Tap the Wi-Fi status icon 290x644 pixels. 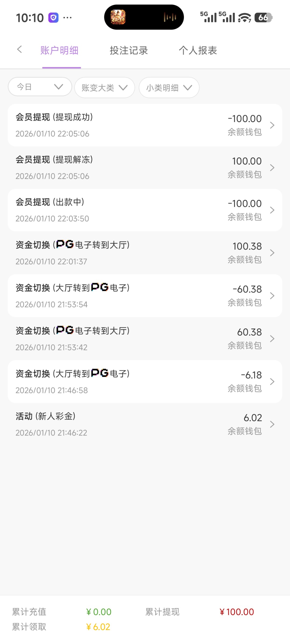click(244, 18)
